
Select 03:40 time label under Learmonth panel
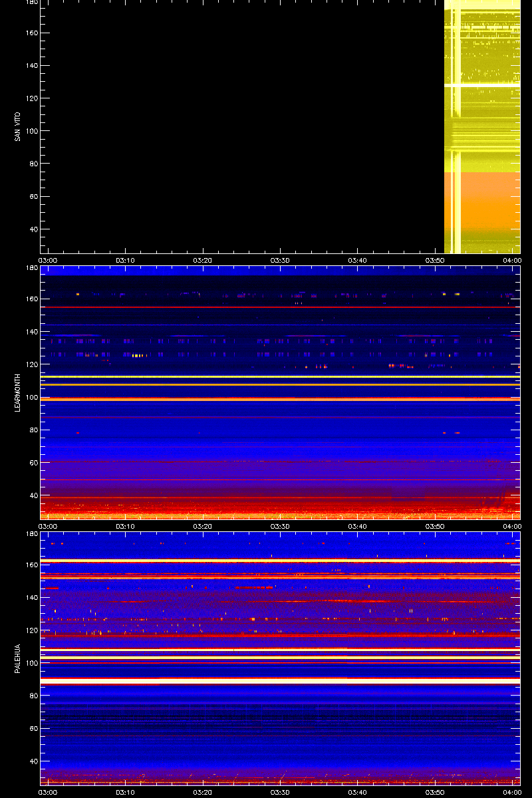pos(358,526)
